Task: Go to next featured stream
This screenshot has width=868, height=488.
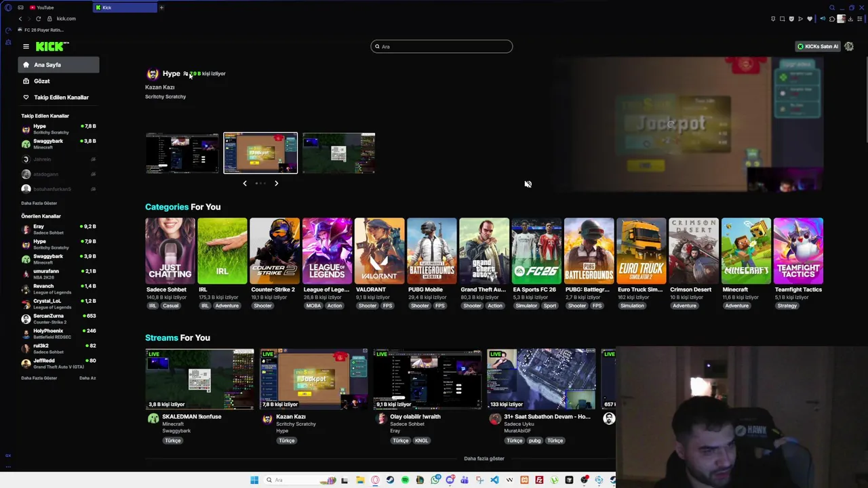Action: (x=276, y=183)
